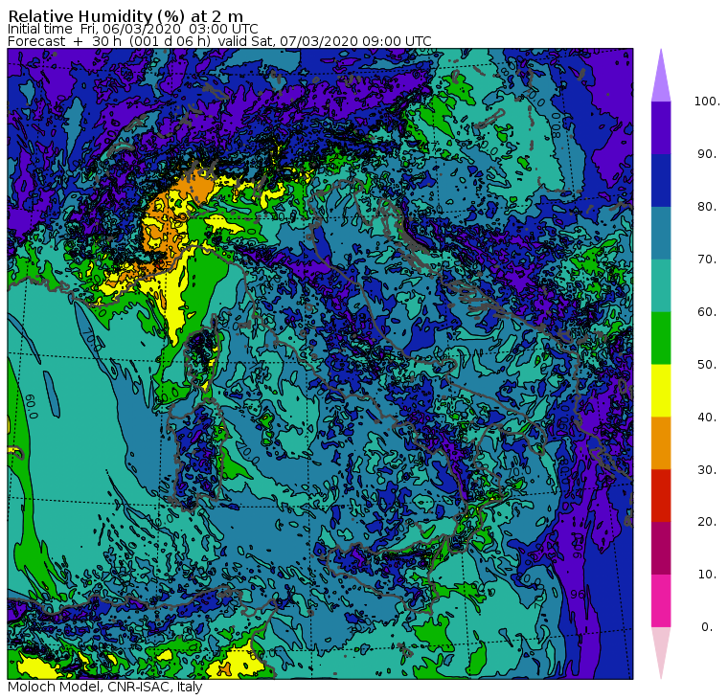The height and width of the screenshot is (700, 728).
Task: Click the '100.' legend label
Action: point(707,102)
